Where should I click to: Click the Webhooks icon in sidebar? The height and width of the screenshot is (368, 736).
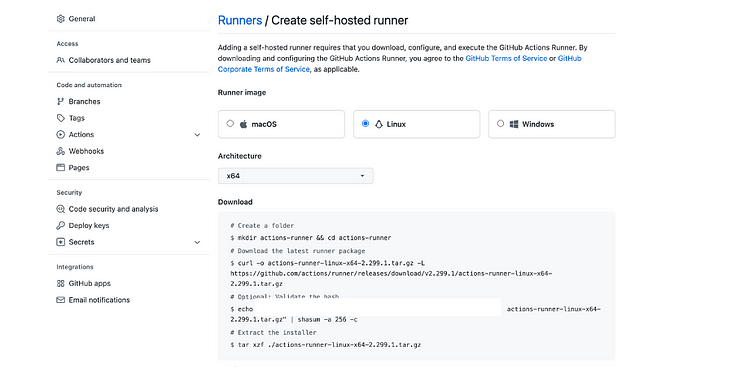tap(60, 151)
